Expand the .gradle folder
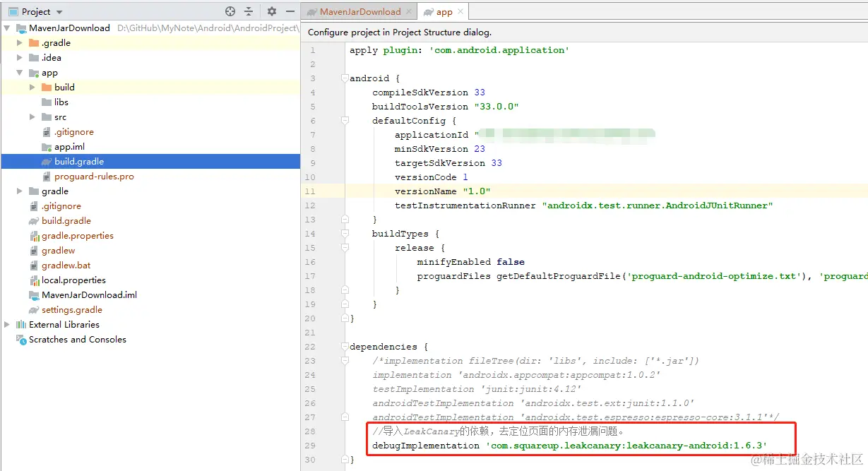 (20, 43)
